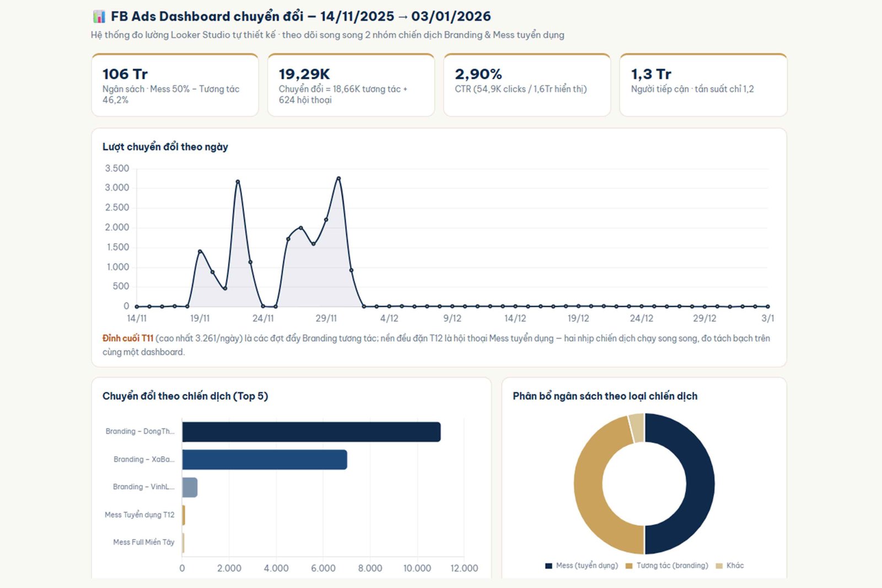The width and height of the screenshot is (882, 588).
Task: Click 'Lượt chuyển đổi theo ngày' chart title
Action: point(165,147)
